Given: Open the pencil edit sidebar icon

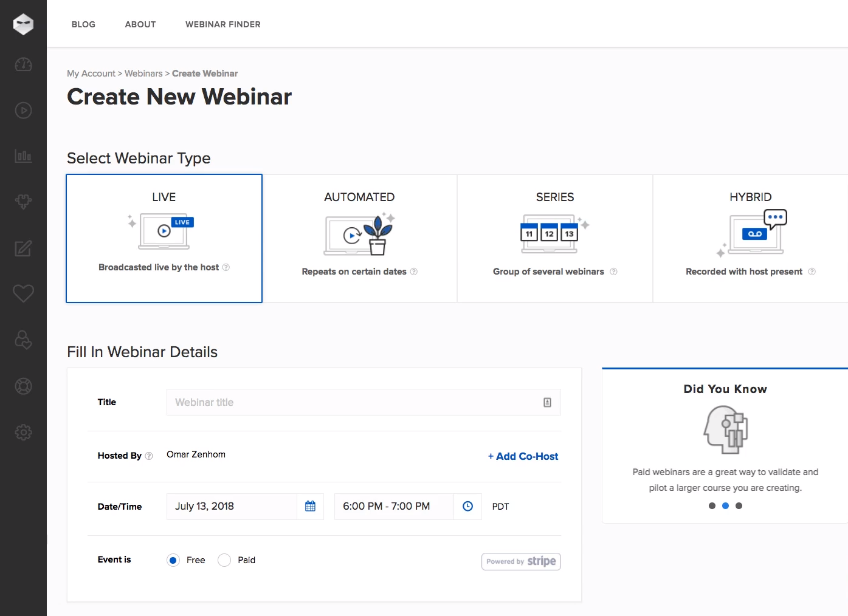Looking at the screenshot, I should coord(23,248).
